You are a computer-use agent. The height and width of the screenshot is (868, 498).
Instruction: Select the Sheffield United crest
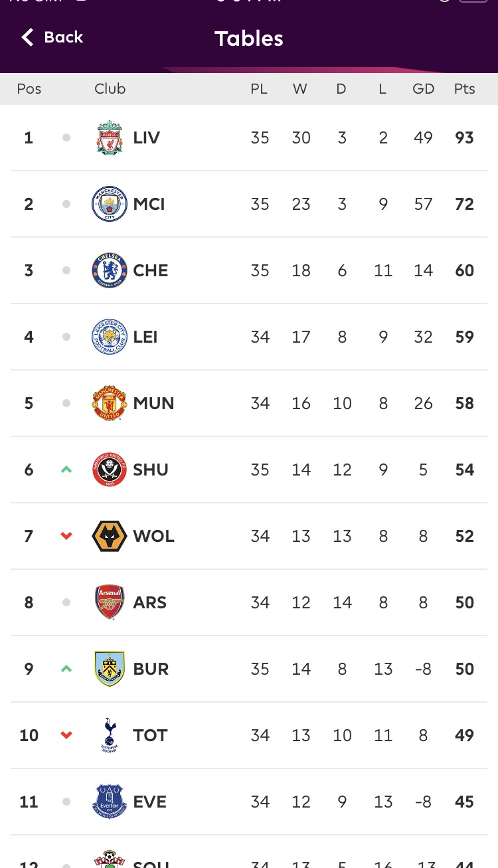[x=110, y=470]
